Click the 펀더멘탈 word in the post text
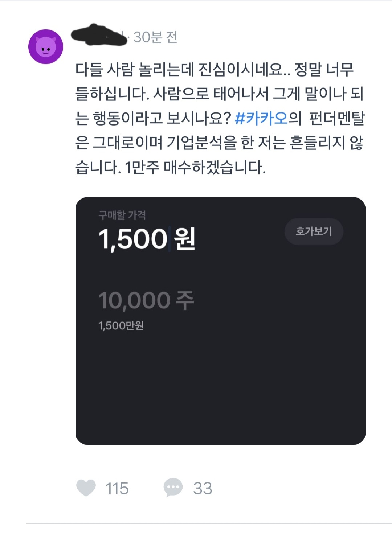Viewport: 392px width, 534px height. (336, 118)
